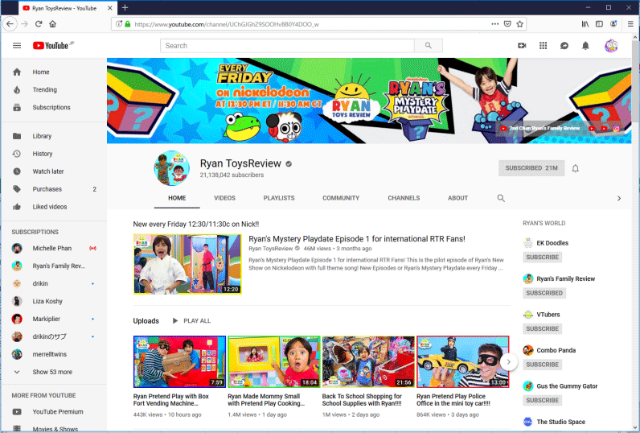Open the user account avatar
640x433 pixels.
pyautogui.click(x=610, y=45)
